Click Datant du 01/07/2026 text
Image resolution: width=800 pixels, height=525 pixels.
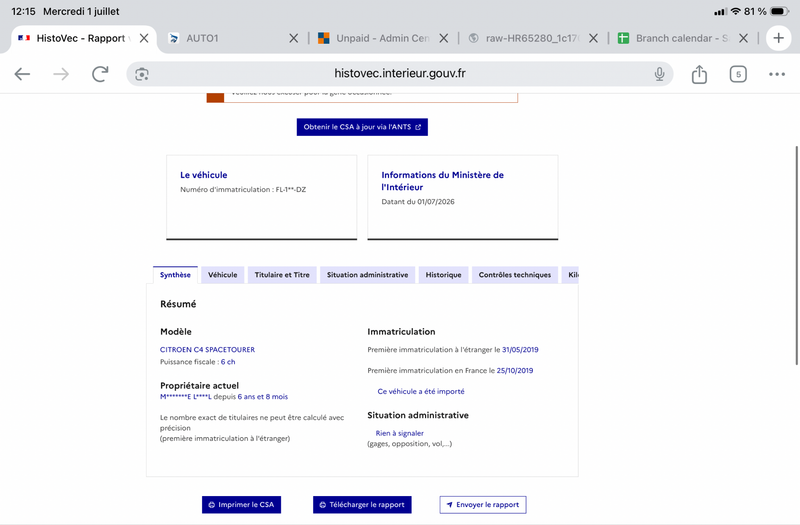[418, 202]
